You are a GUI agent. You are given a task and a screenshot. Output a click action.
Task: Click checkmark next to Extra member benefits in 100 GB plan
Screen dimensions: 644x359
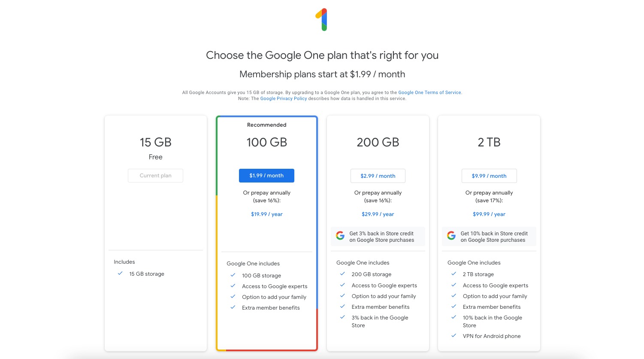(x=233, y=307)
